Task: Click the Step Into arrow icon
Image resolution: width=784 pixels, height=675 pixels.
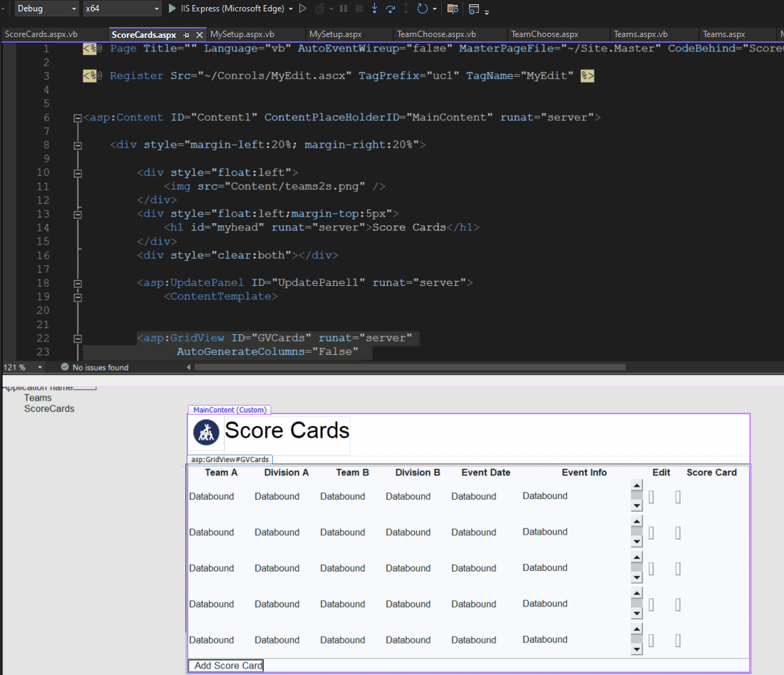Action: pos(374,9)
